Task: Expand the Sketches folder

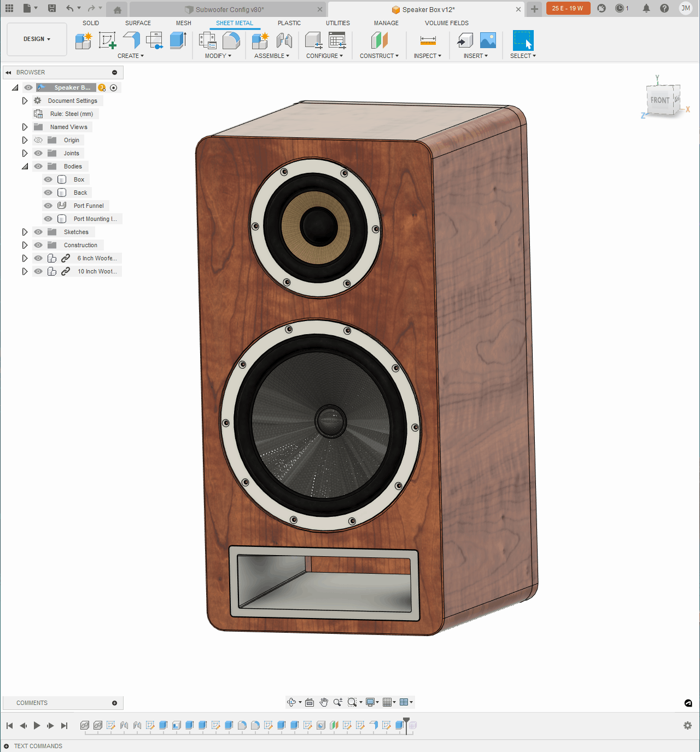Action: coord(25,232)
